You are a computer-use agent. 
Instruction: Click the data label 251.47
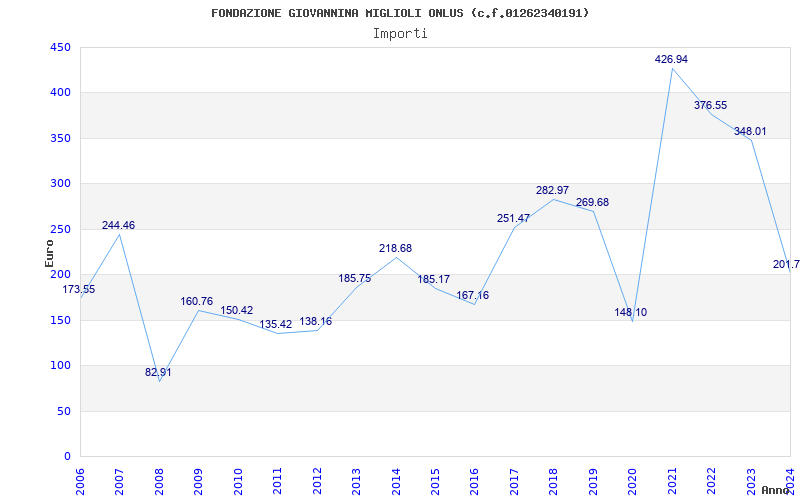tap(513, 219)
